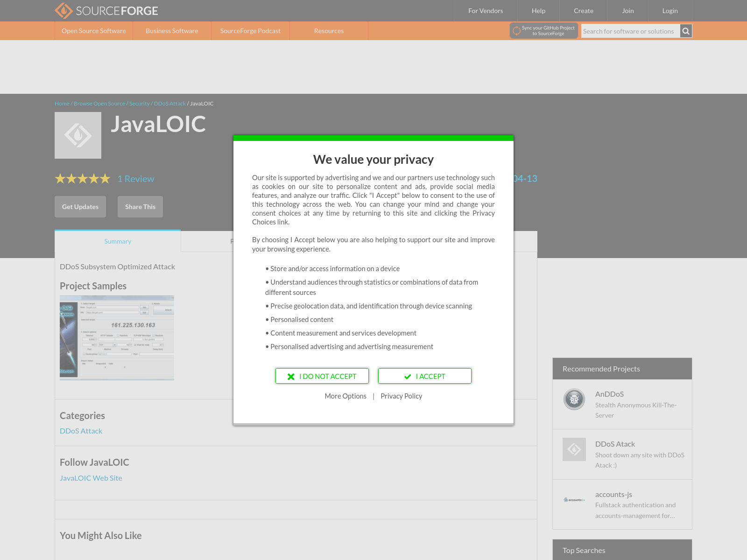Open the AnDDoS project title
The image size is (747, 560).
pos(609,394)
